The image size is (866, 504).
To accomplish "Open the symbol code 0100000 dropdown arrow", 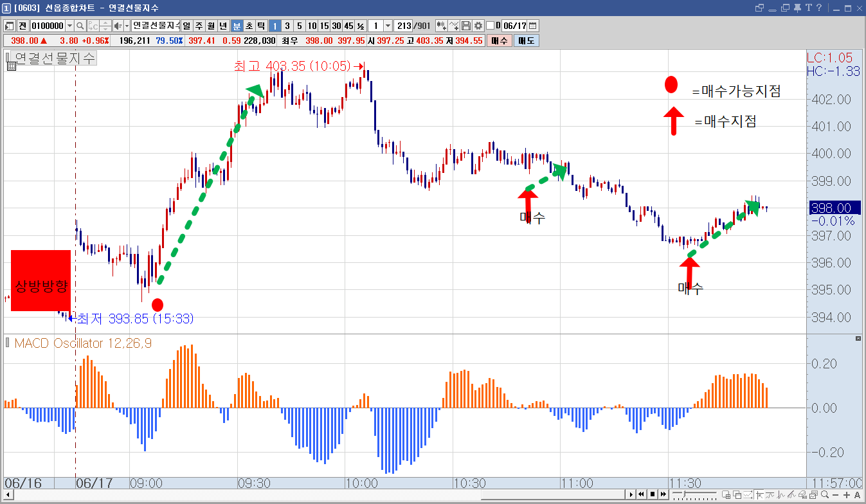I will 69,26.
